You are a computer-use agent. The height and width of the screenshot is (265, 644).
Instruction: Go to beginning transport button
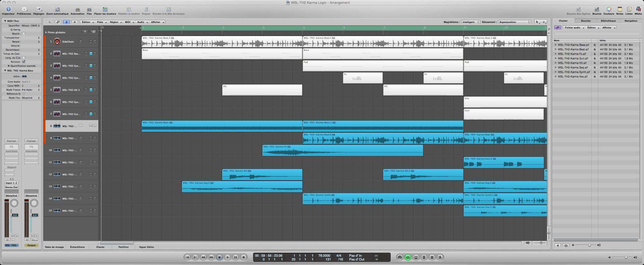(187, 257)
